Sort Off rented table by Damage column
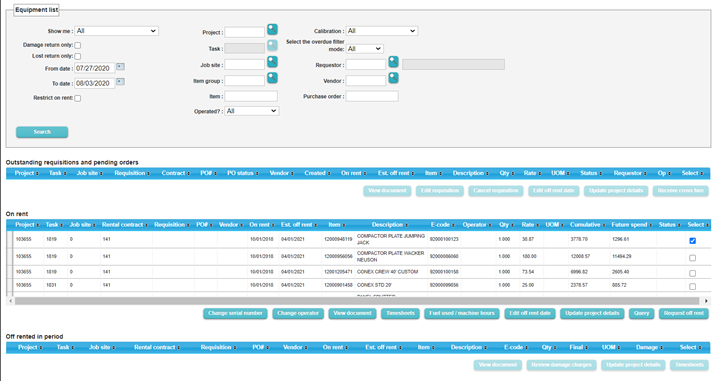720x381 pixels. [649, 347]
